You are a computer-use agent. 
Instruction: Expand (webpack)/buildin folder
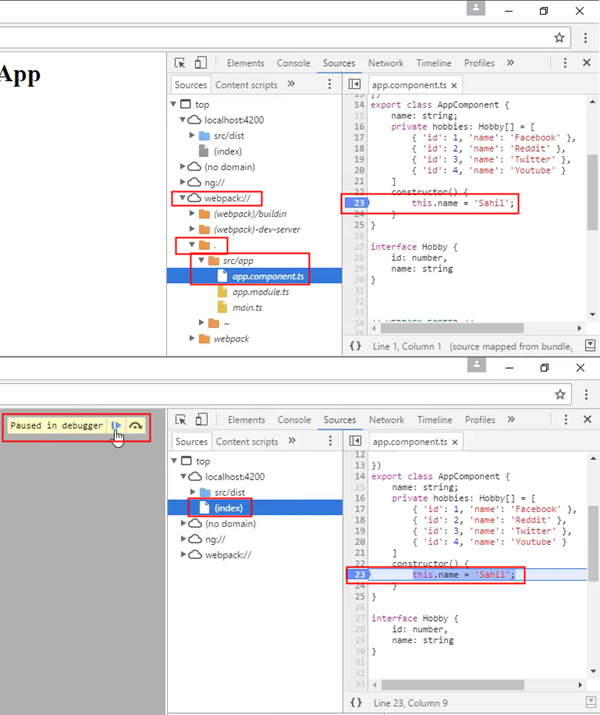click(x=192, y=213)
